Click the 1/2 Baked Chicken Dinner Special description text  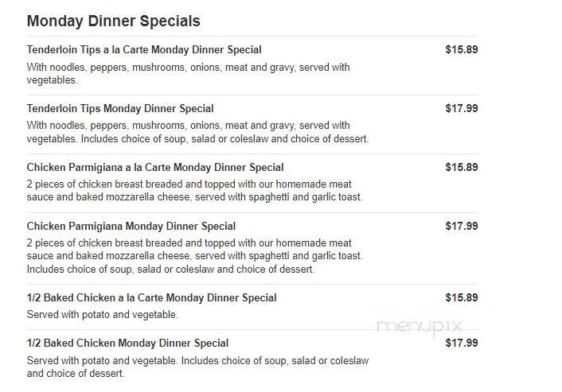pos(198,367)
